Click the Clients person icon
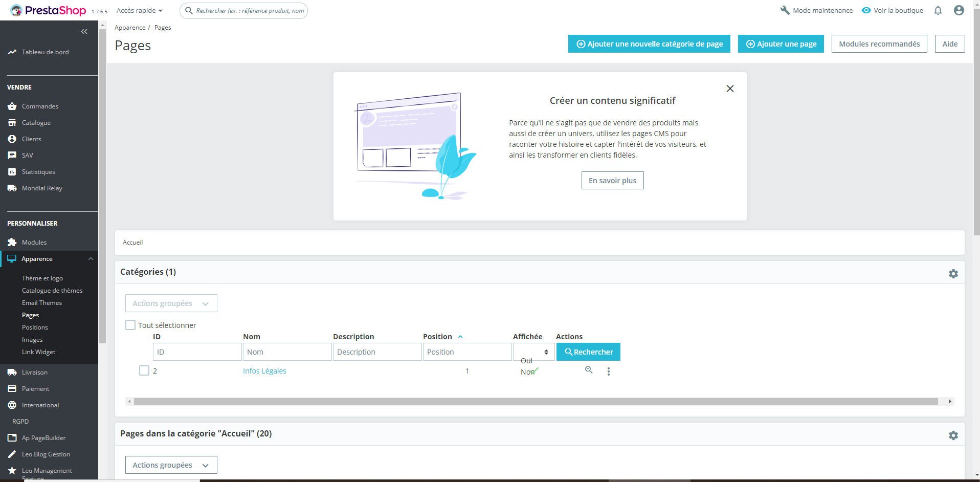This screenshot has width=980, height=482. coord(12,139)
